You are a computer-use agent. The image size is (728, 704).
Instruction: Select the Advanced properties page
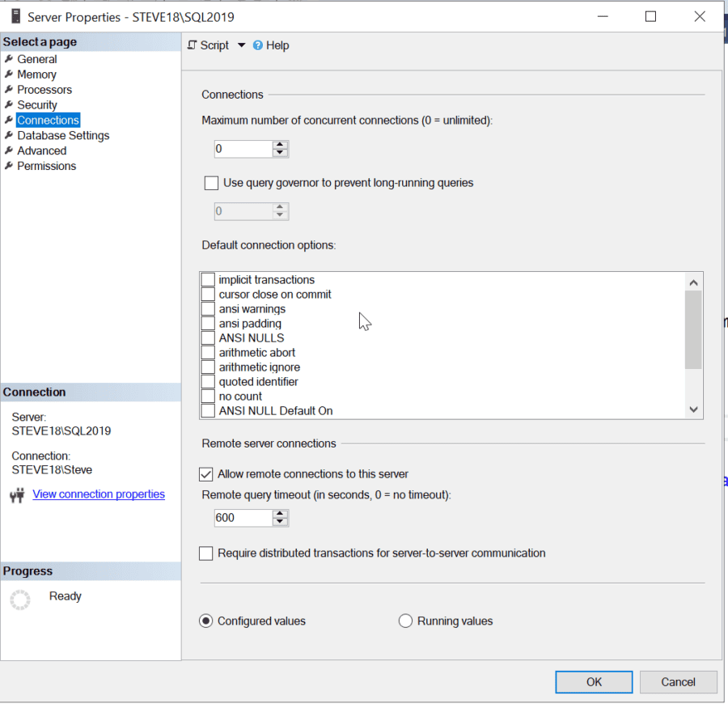(41, 151)
